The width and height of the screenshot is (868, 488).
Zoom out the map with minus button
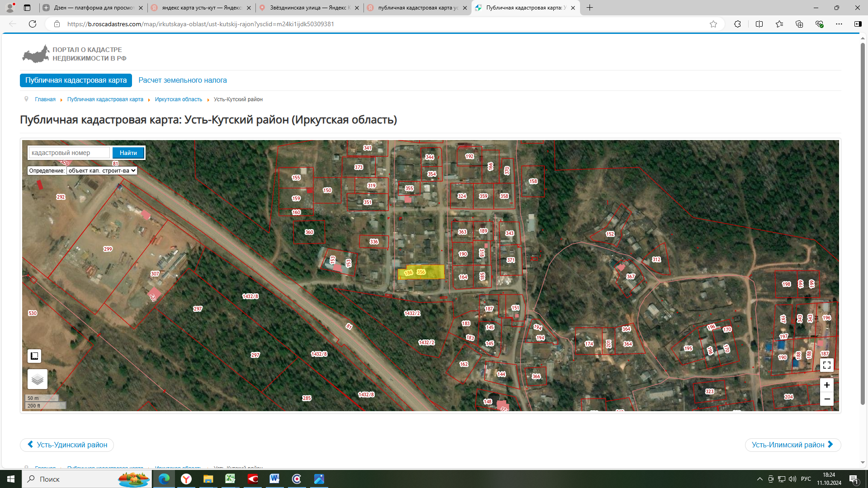pyautogui.click(x=827, y=399)
